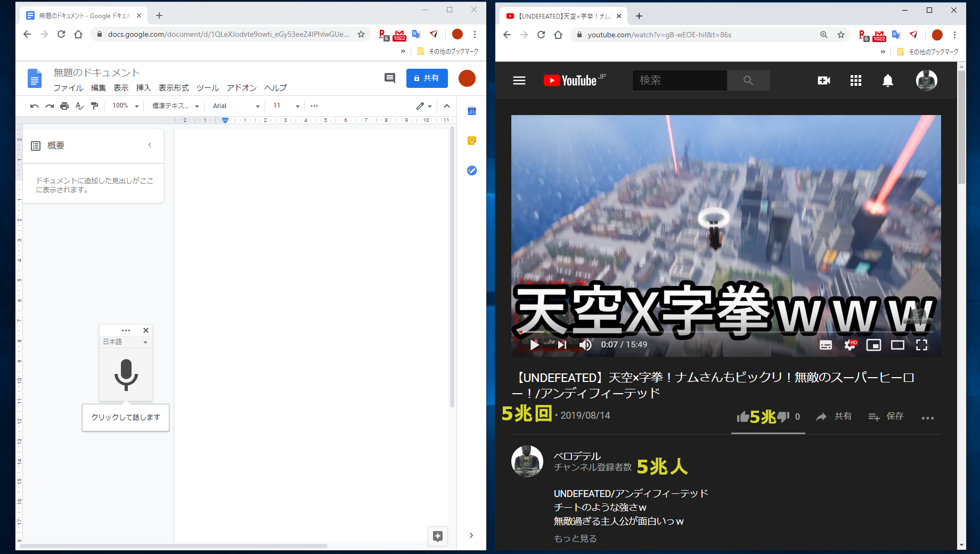Skip to the next video
The image size is (980, 554).
[x=562, y=345]
